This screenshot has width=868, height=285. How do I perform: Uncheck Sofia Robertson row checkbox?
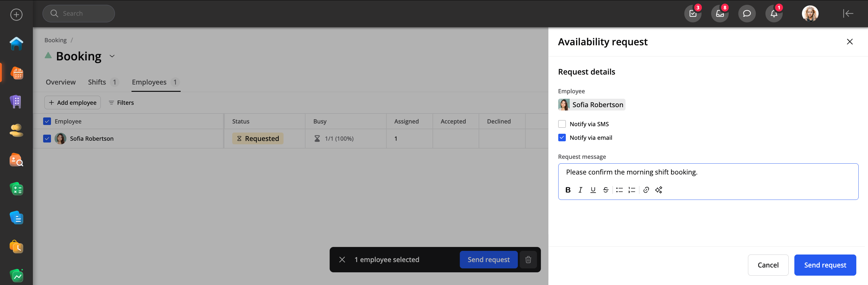[47, 138]
